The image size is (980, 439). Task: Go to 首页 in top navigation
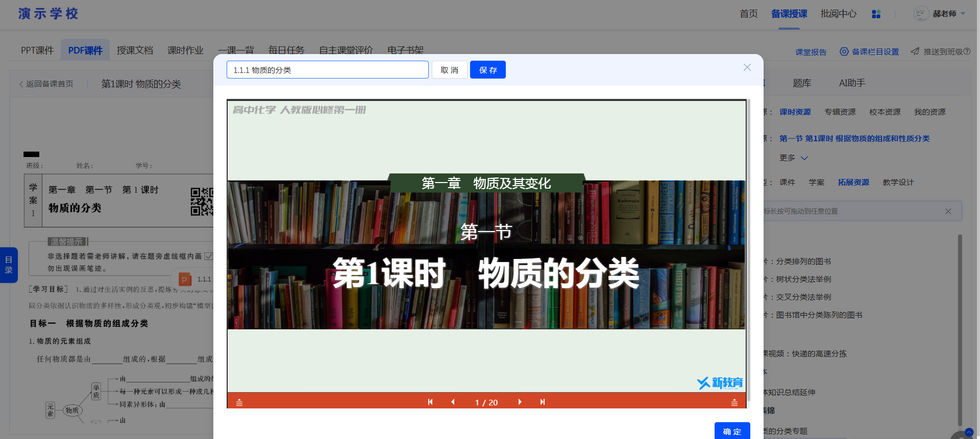coord(749,14)
